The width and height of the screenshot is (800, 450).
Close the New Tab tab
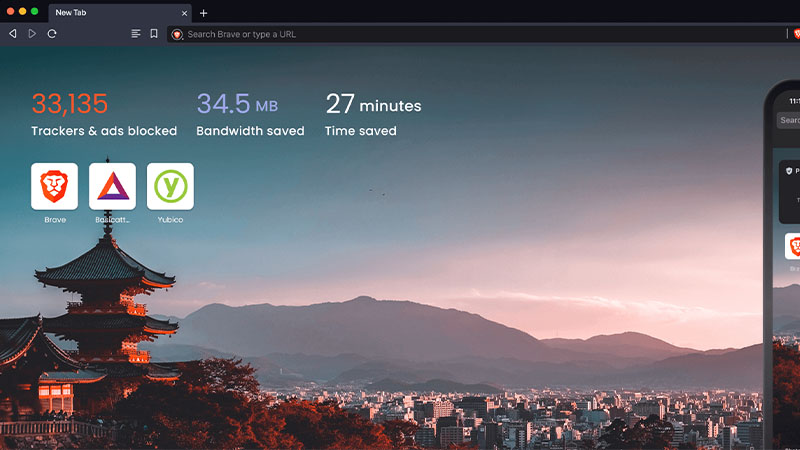click(x=184, y=13)
